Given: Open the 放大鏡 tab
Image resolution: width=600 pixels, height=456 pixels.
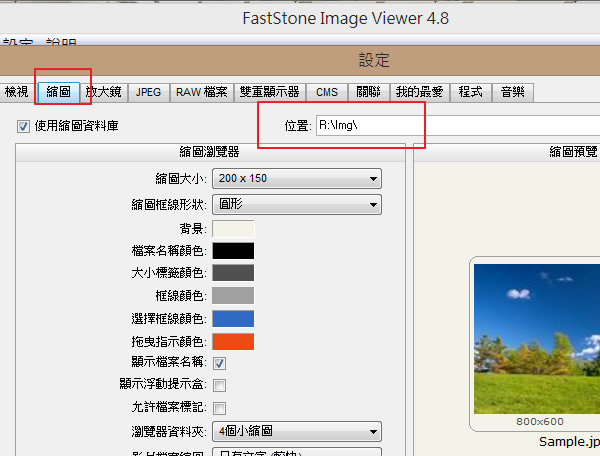Looking at the screenshot, I should tap(103, 92).
